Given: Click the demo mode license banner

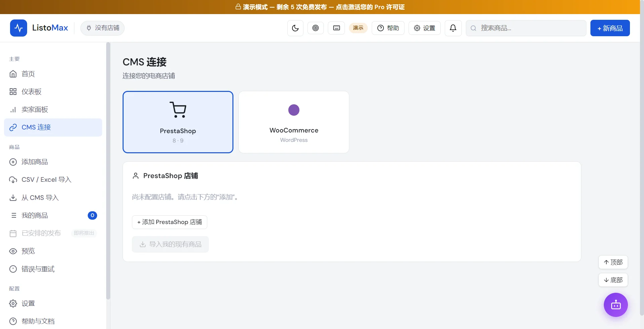Looking at the screenshot, I should 320,7.
